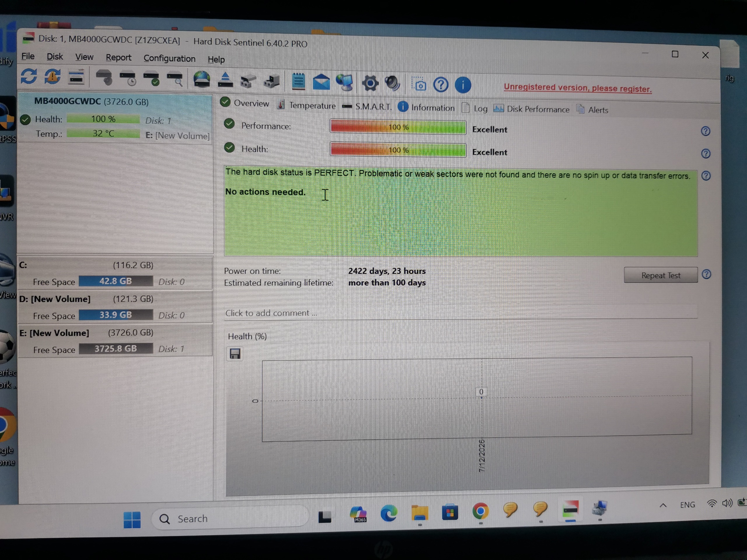The width and height of the screenshot is (747, 560).
Task: Select the C: drive entry
Action: pyautogui.click(x=115, y=273)
